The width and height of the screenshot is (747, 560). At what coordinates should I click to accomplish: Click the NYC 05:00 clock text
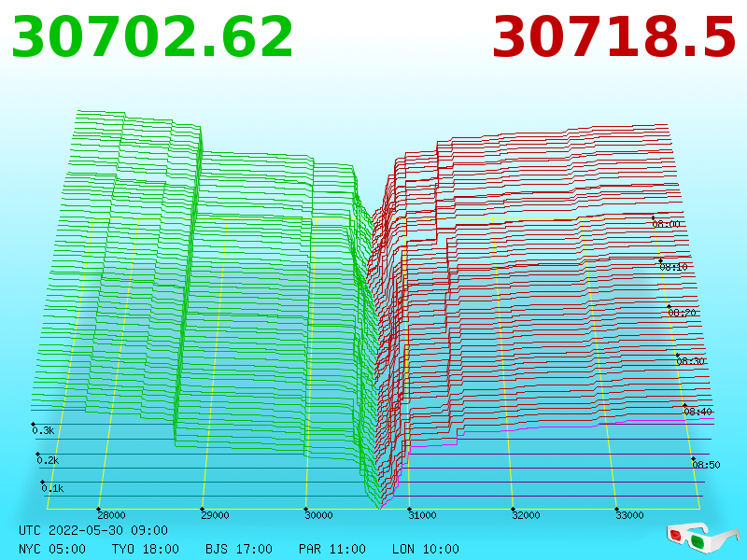[52, 549]
